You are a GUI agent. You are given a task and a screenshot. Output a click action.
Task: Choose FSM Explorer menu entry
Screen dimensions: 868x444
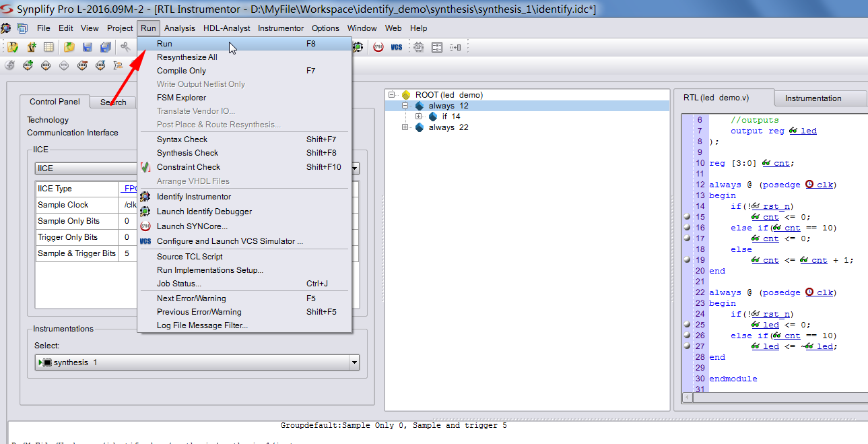point(244,98)
